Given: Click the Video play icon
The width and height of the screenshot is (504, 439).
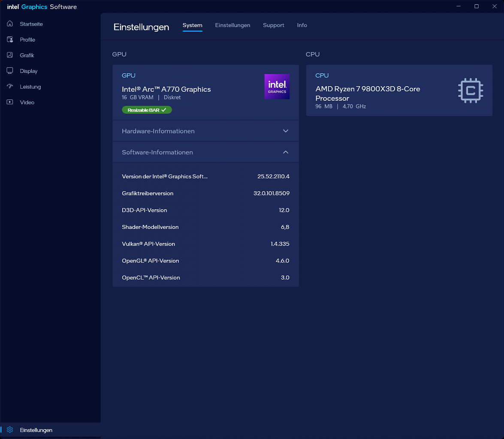Looking at the screenshot, I should coord(10,102).
